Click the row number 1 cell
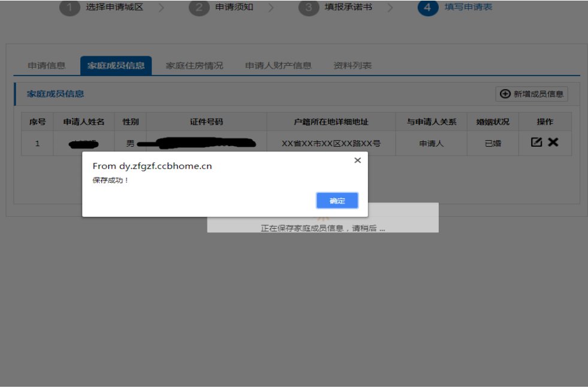This screenshot has height=388, width=588. 37,144
